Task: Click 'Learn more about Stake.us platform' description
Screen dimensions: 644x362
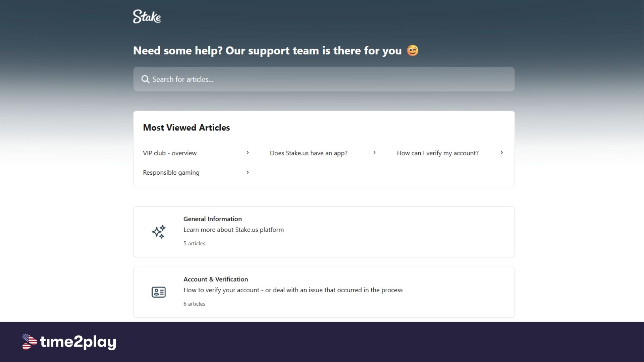Action: [233, 230]
